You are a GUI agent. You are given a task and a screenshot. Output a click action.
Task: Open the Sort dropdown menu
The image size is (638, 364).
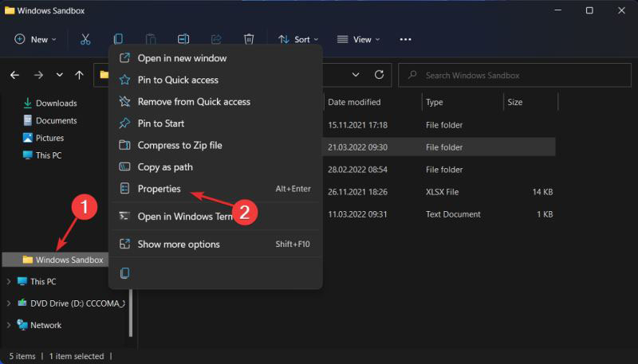(x=297, y=39)
